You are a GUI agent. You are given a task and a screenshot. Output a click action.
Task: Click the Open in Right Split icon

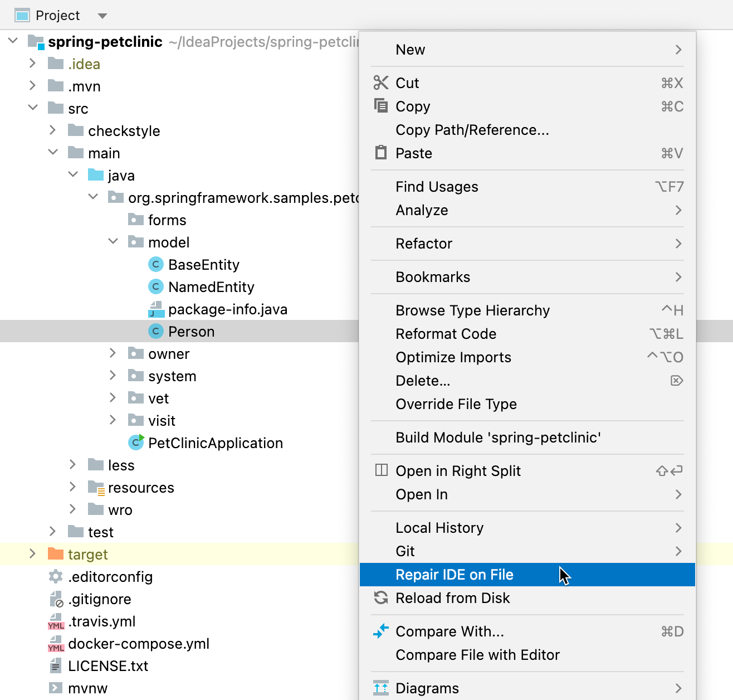(382, 470)
